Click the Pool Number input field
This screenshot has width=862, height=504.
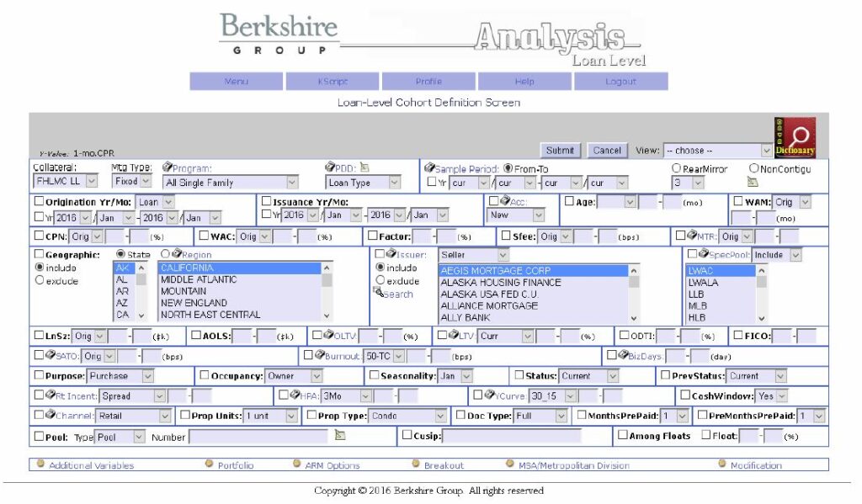pyautogui.click(x=260, y=437)
